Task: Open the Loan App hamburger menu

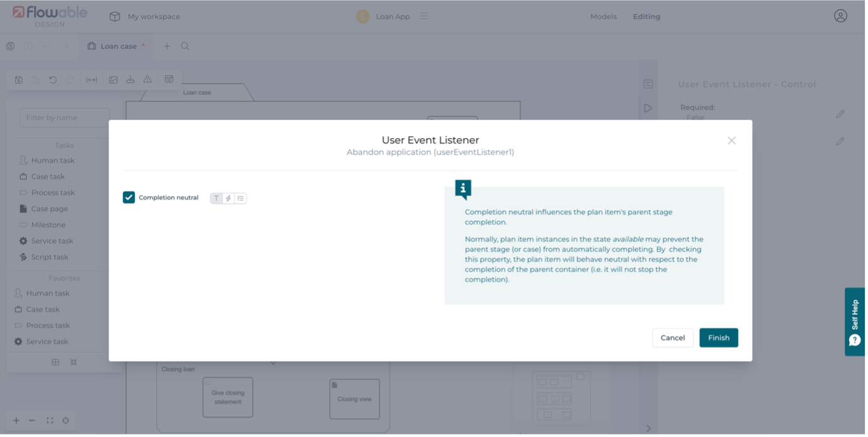Action: pos(425,16)
